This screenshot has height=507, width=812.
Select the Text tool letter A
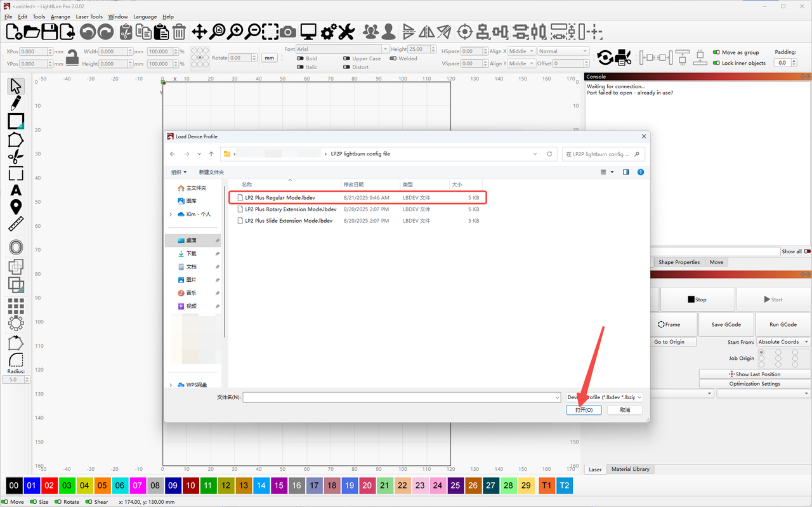pyautogui.click(x=16, y=190)
